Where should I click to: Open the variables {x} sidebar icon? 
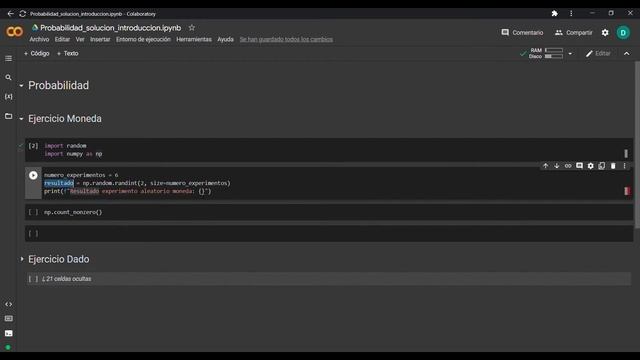[x=8, y=96]
